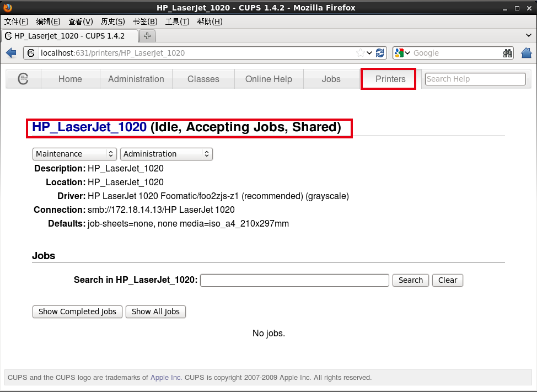Screen dimensions: 537x392
Task: Click the CUPS logo in navigation bar
Action: point(23,79)
